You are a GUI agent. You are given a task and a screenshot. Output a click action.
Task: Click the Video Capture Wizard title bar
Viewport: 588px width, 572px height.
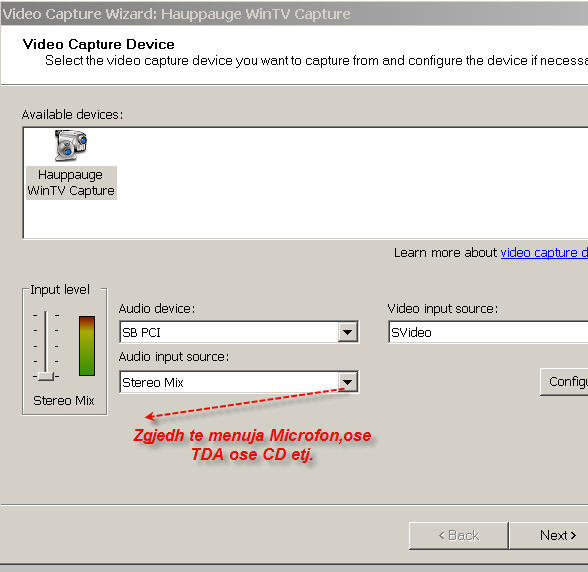point(294,14)
